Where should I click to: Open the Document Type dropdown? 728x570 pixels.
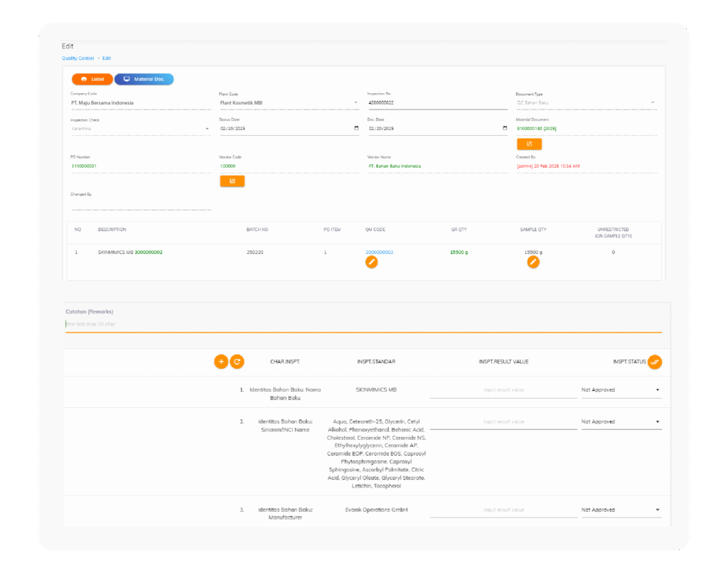pyautogui.click(x=652, y=103)
